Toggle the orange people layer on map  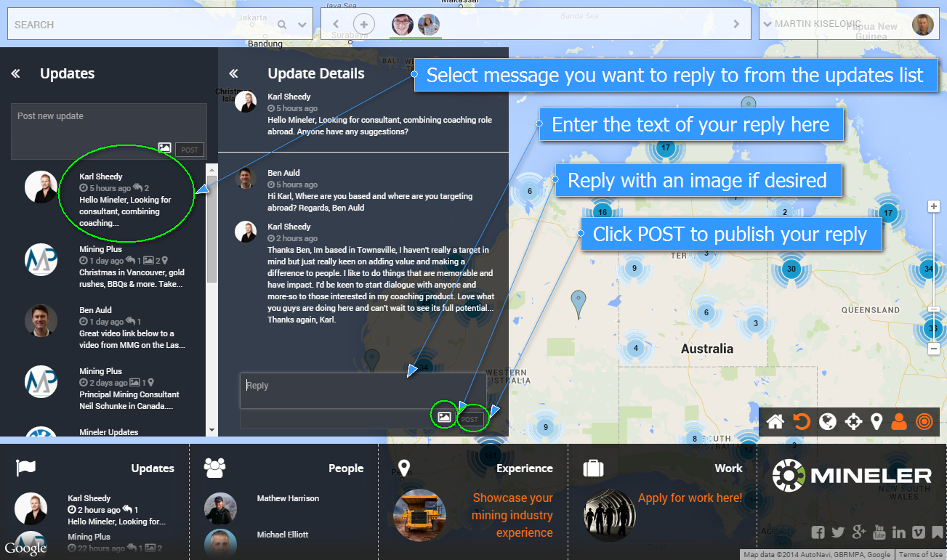tap(899, 422)
